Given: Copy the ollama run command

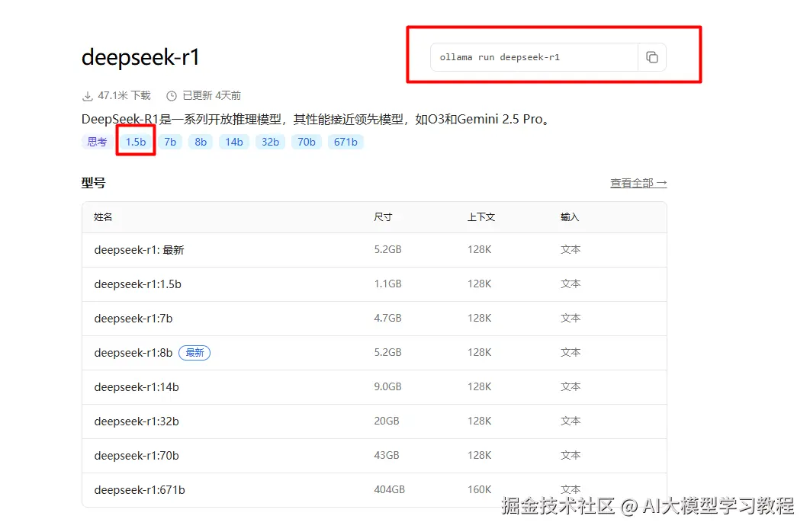Looking at the screenshot, I should point(652,57).
